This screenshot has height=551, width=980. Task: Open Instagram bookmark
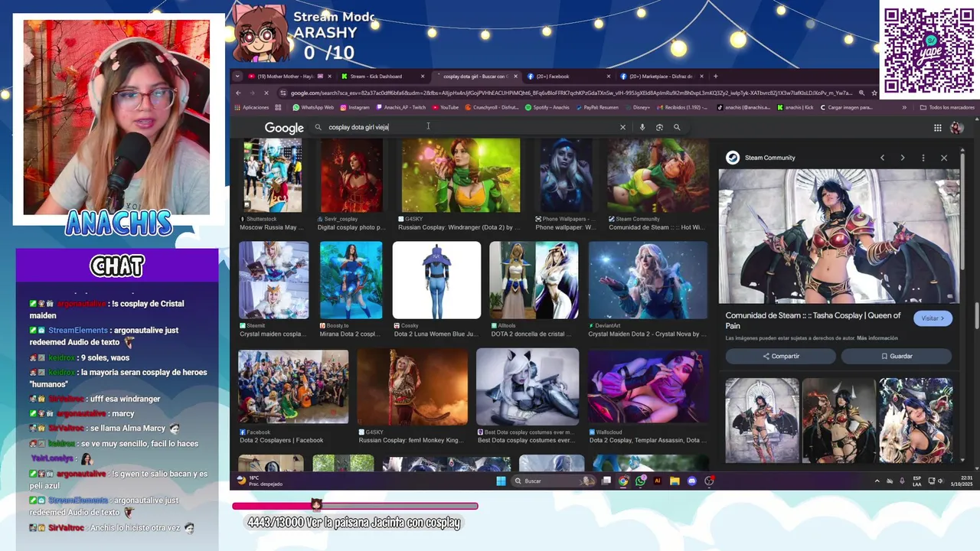354,107
